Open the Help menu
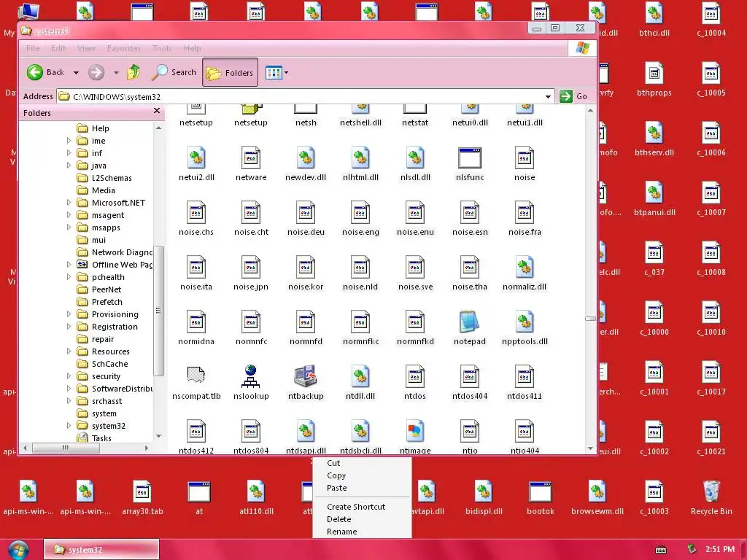This screenshot has width=747, height=560. (x=193, y=48)
